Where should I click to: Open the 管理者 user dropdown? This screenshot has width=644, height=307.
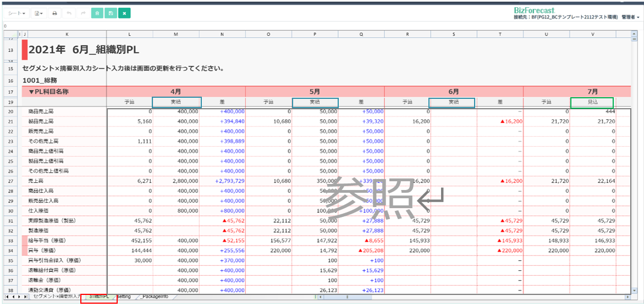pyautogui.click(x=630, y=17)
